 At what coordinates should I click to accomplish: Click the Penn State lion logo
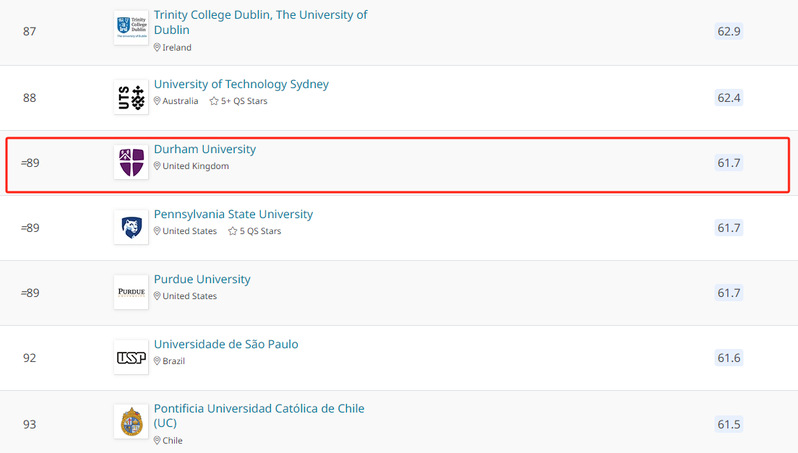pyautogui.click(x=131, y=227)
